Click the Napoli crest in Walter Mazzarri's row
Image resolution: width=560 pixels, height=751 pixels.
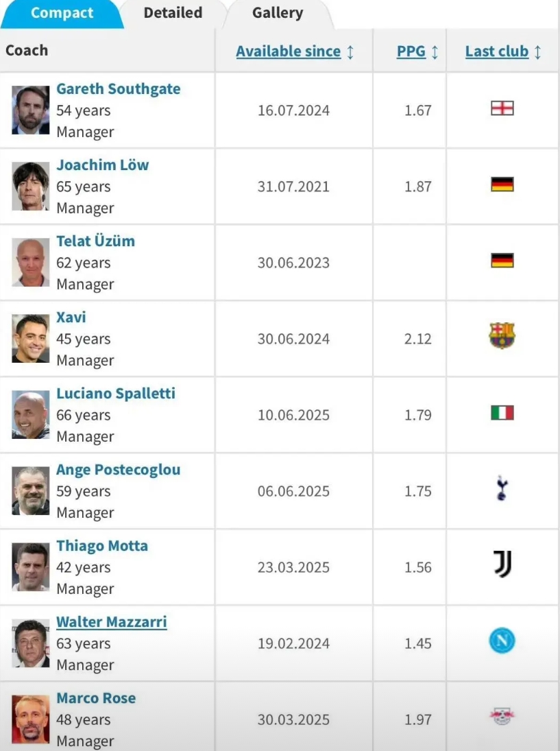click(x=502, y=641)
